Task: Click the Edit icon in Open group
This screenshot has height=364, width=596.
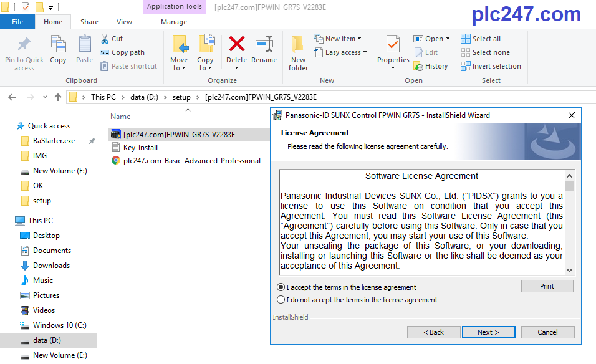Action: pos(418,52)
